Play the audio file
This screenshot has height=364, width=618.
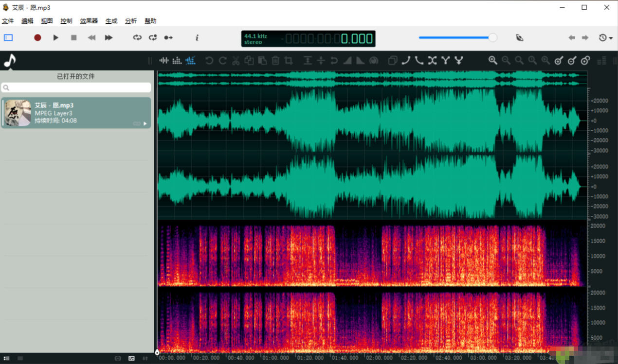55,37
